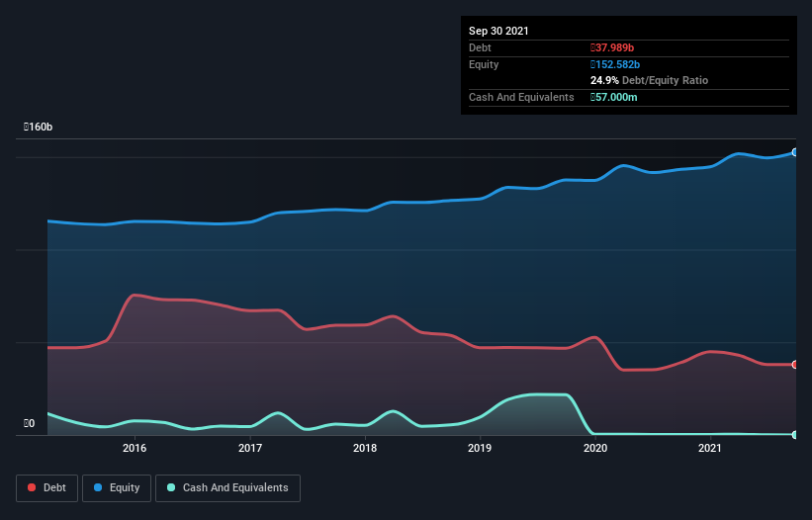Click the 0 y-axis label

[x=30, y=423]
